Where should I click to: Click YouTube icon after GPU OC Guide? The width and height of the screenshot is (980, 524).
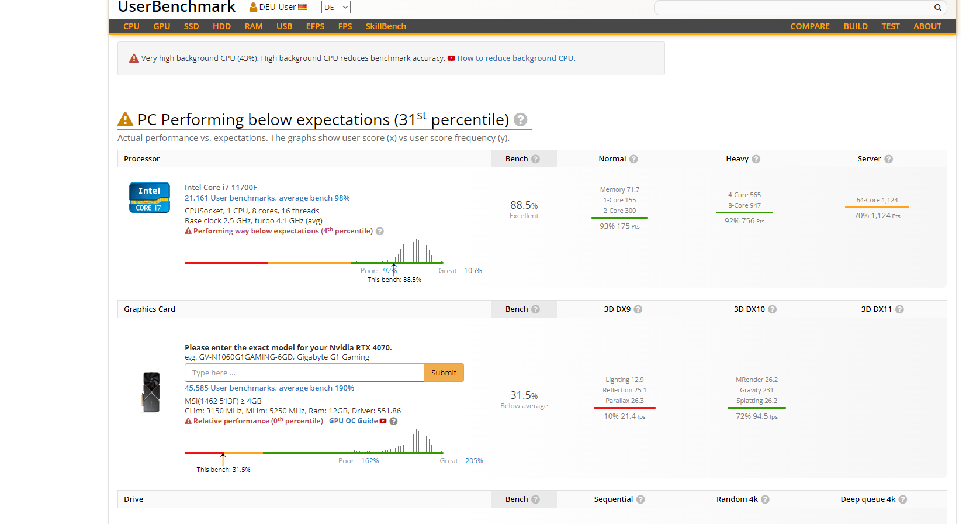383,421
